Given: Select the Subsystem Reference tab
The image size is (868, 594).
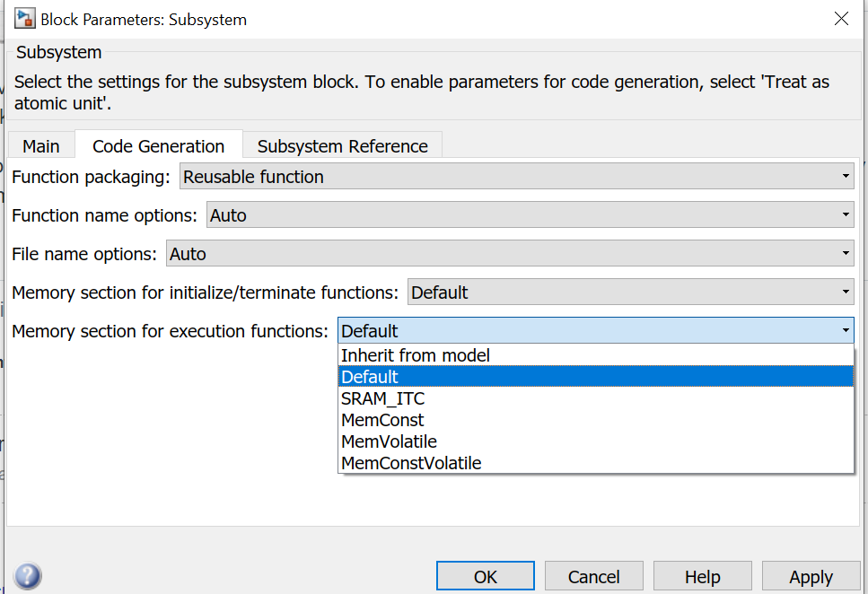Looking at the screenshot, I should (342, 146).
